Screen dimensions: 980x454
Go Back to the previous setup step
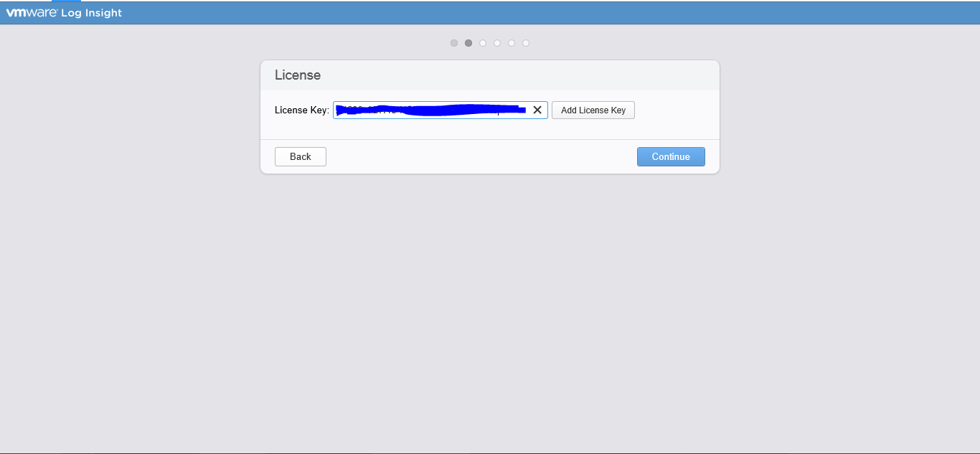(301, 156)
